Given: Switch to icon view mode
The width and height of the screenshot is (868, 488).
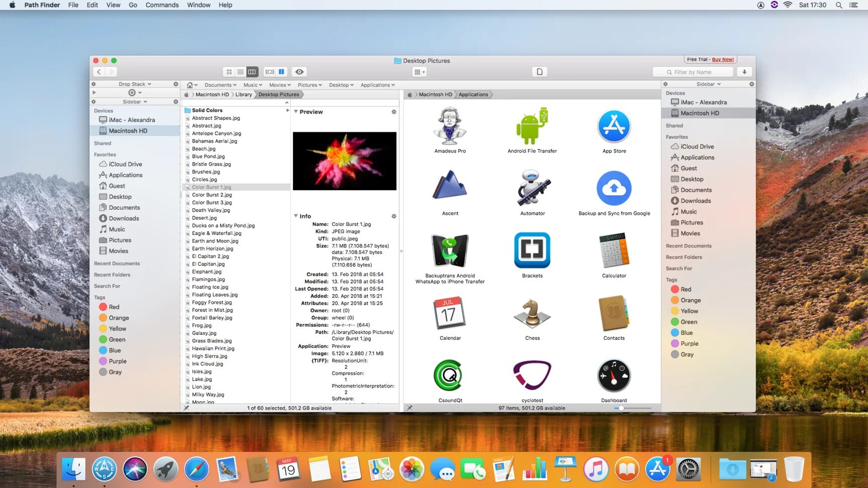Looking at the screenshot, I should point(229,72).
